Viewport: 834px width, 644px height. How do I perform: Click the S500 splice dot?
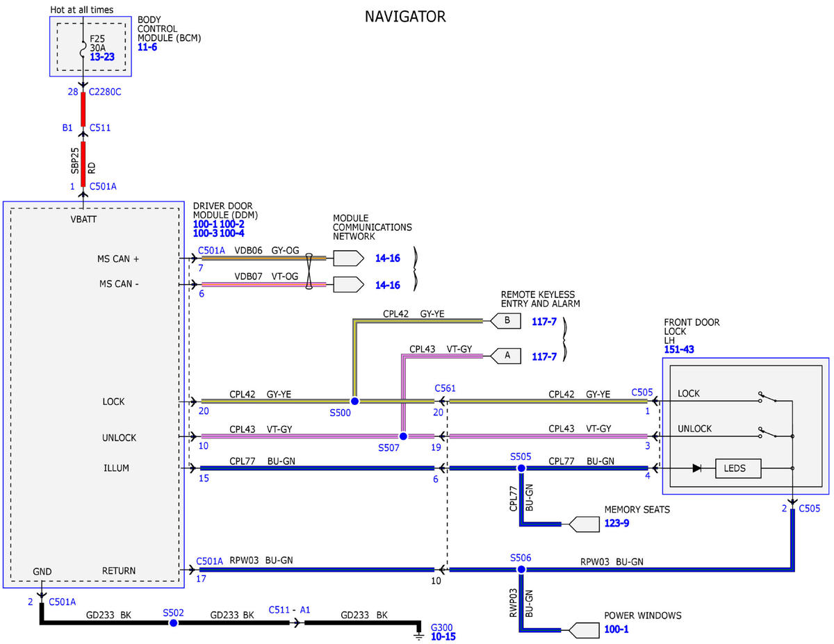[354, 402]
